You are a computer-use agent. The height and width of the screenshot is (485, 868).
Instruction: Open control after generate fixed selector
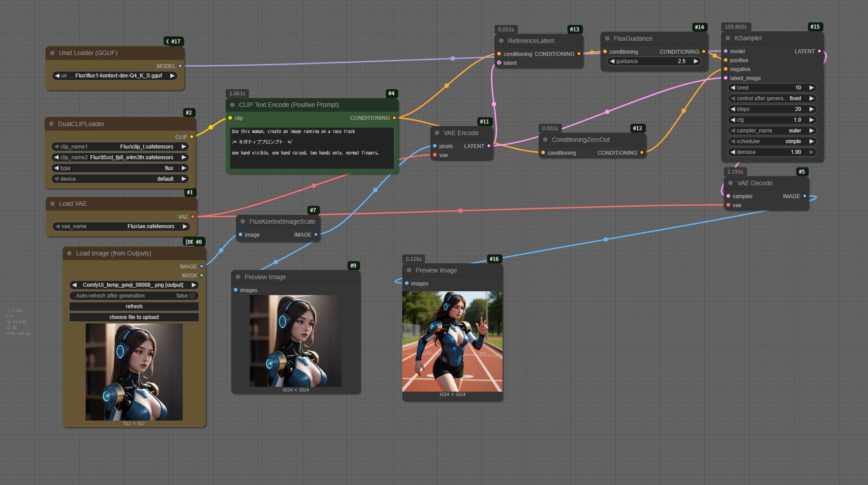click(x=772, y=98)
